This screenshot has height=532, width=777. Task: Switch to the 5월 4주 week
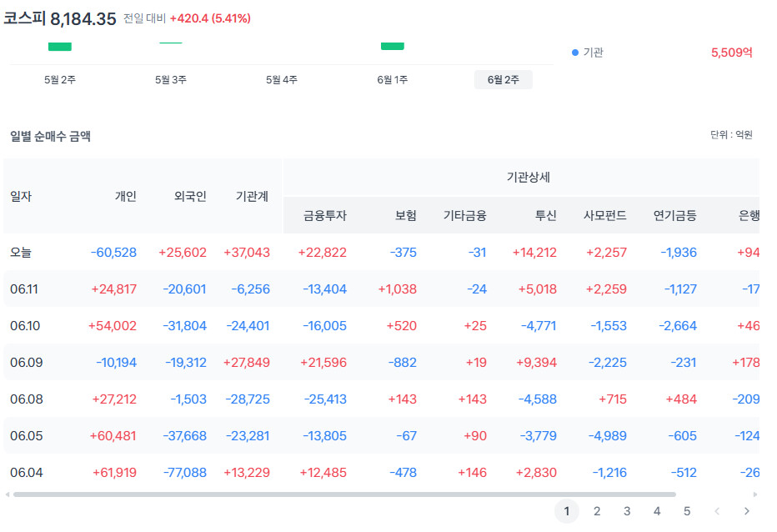click(x=282, y=80)
